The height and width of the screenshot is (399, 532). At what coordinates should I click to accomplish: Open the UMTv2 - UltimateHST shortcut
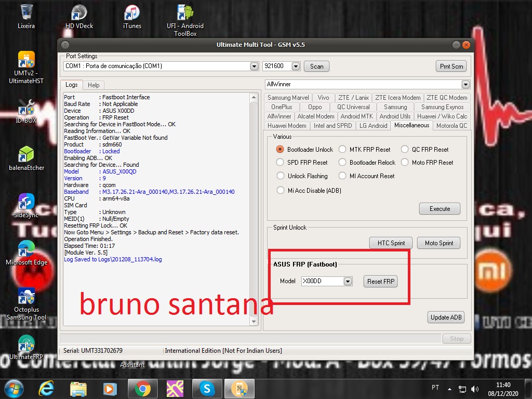point(26,67)
